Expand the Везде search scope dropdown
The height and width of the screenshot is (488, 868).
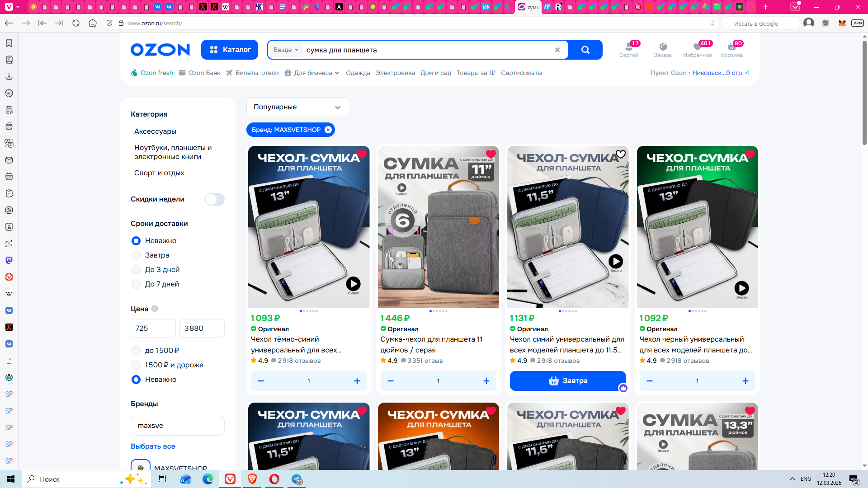point(286,50)
